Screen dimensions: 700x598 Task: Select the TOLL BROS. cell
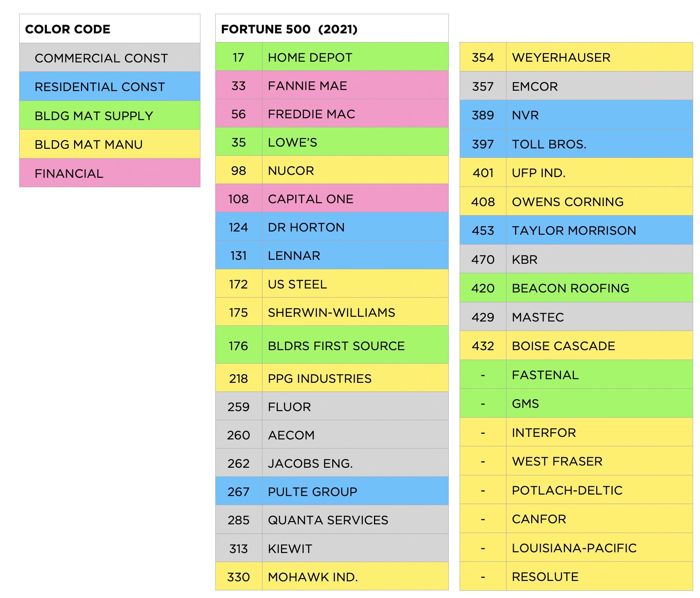tap(599, 143)
